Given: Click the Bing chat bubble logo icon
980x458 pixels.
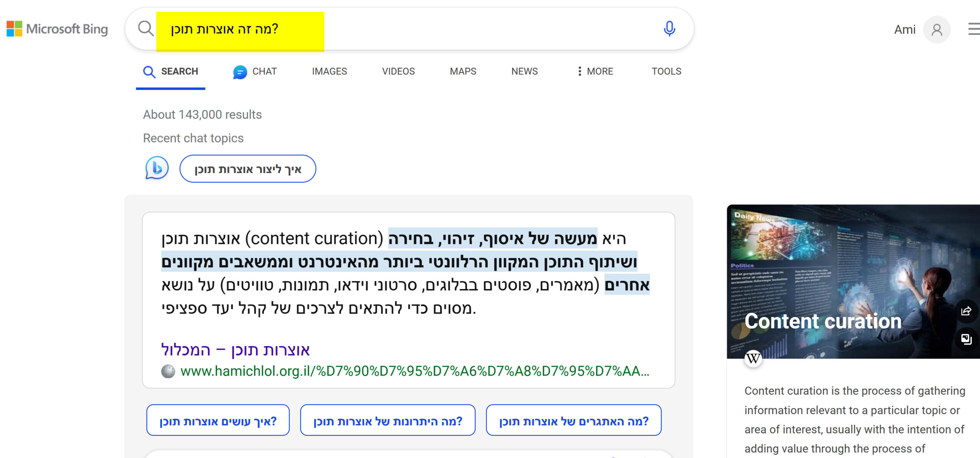Looking at the screenshot, I should pos(157,168).
